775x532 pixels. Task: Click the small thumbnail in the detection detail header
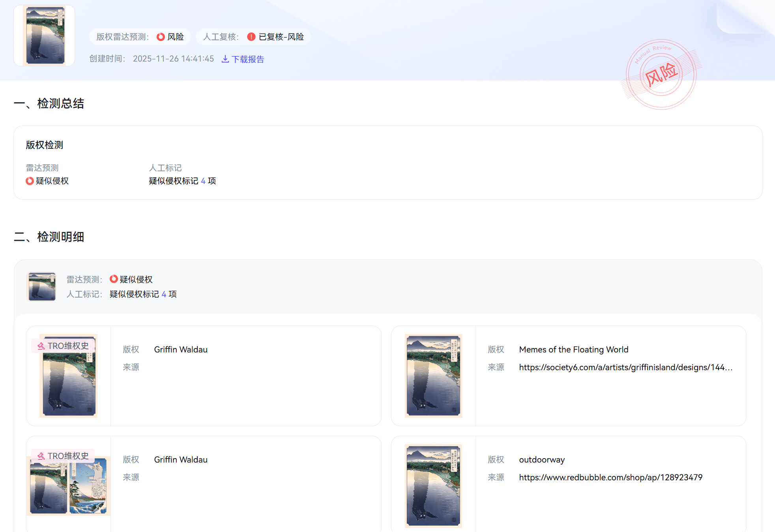[42, 287]
